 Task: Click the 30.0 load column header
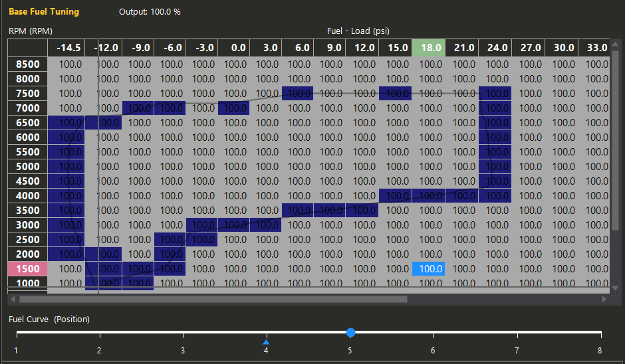562,48
